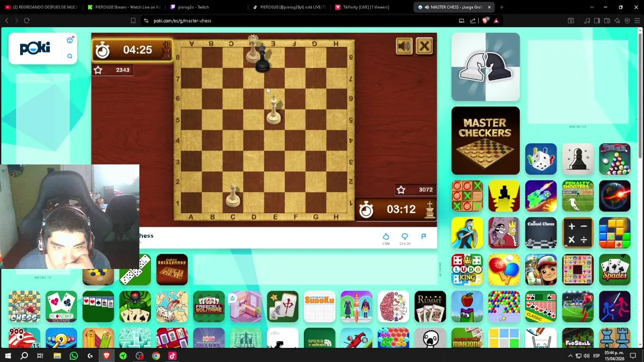Open the Poki search magnifier
The image size is (644, 362).
pos(69,56)
